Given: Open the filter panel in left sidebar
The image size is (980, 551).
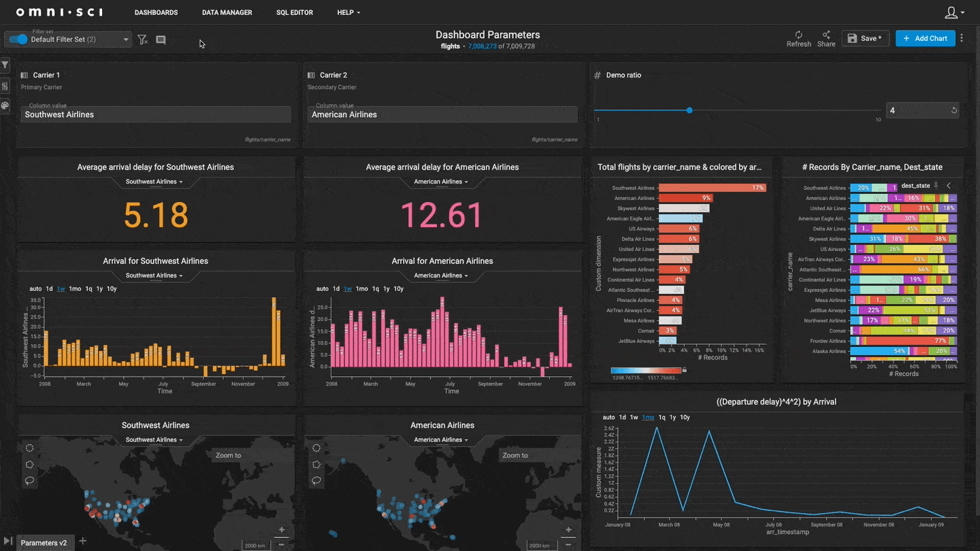Looking at the screenshot, I should click(x=5, y=65).
